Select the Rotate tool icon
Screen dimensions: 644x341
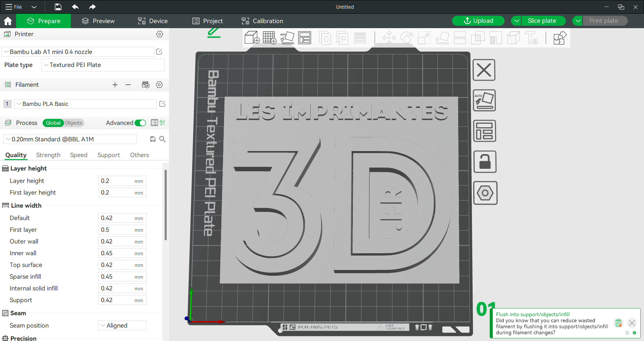[x=407, y=38]
